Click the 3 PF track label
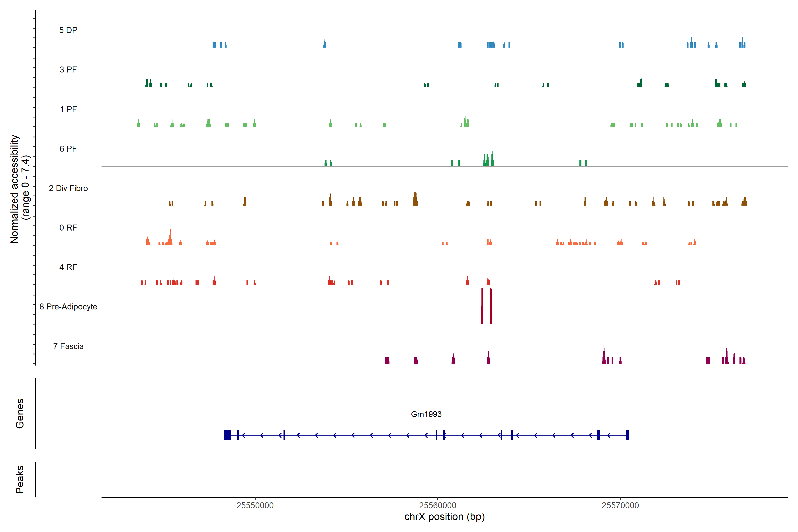 pyautogui.click(x=68, y=70)
